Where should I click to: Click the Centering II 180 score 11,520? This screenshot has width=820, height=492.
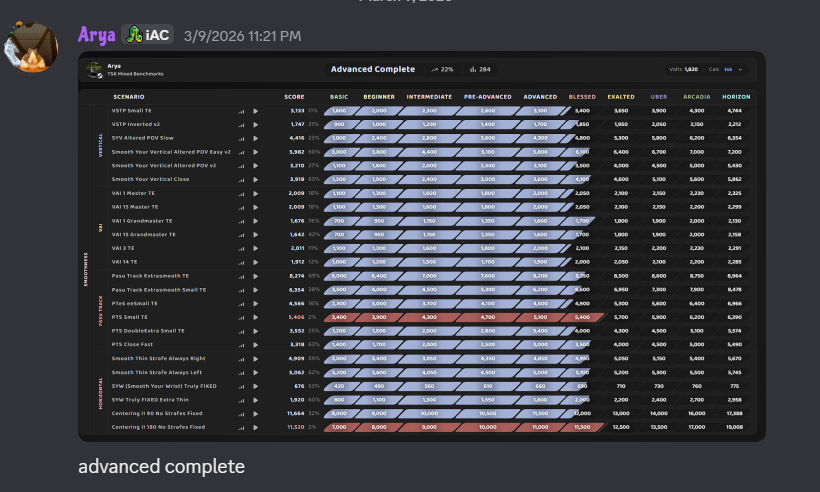295,427
